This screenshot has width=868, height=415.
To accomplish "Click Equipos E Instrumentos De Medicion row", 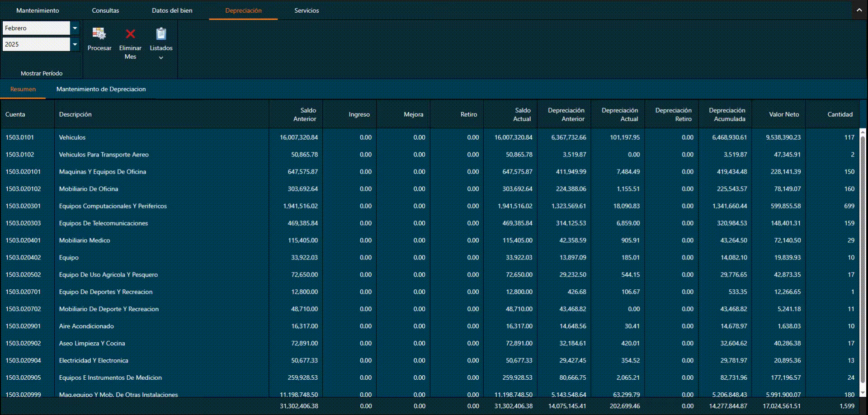I will [x=429, y=378].
